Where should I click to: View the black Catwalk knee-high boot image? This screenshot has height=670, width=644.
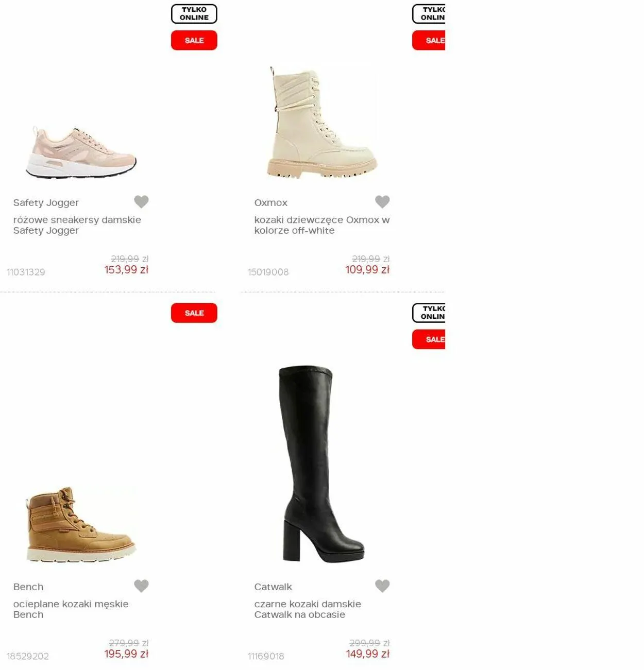coord(322,464)
